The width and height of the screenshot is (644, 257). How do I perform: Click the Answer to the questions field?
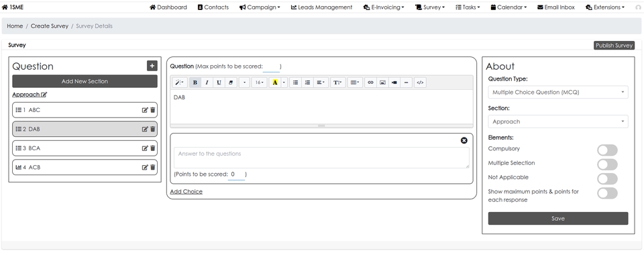(321, 158)
